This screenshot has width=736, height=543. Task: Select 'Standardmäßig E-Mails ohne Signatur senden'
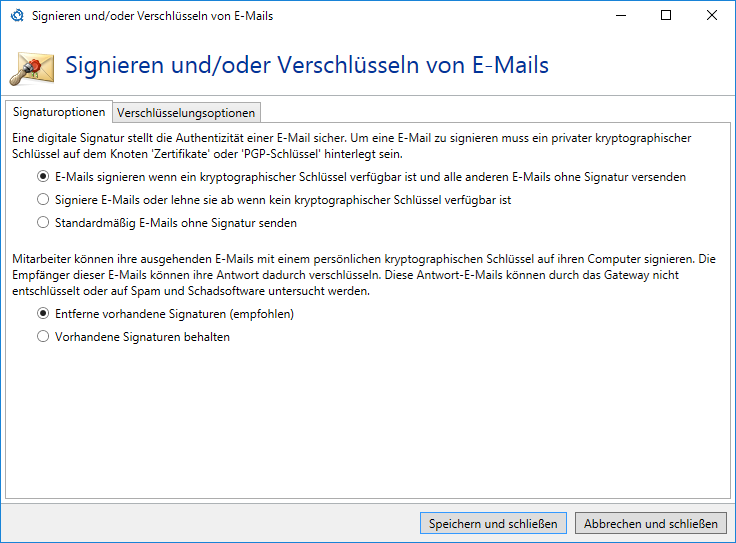coord(43,222)
